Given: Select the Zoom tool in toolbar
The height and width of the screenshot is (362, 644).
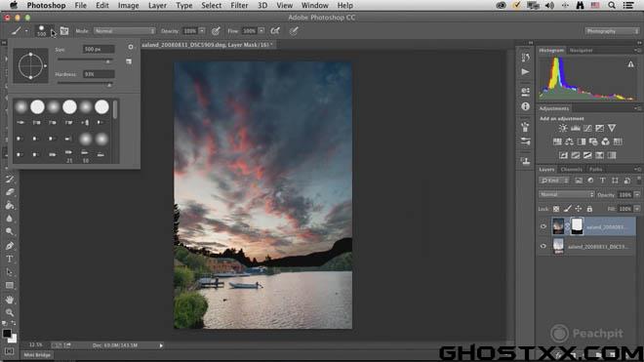Looking at the screenshot, I should (10, 312).
